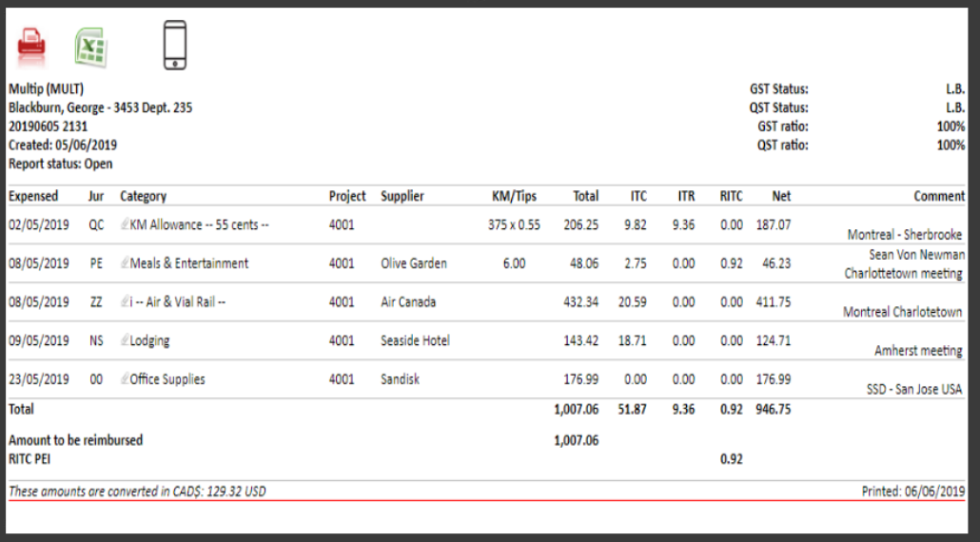Select the 02/05/2019 expense date
Viewport: 980px width, 542px height.
39,224
